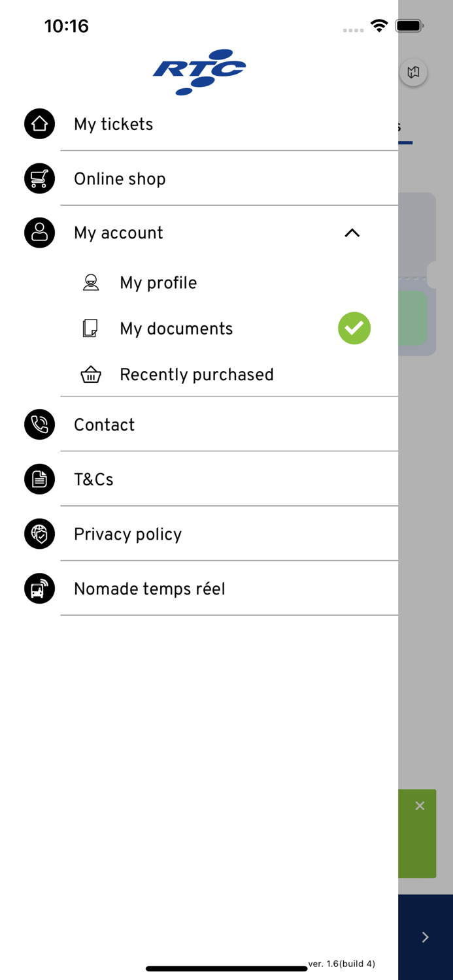Tap the shopping cart icon
The height and width of the screenshot is (980, 453).
pos(39,178)
